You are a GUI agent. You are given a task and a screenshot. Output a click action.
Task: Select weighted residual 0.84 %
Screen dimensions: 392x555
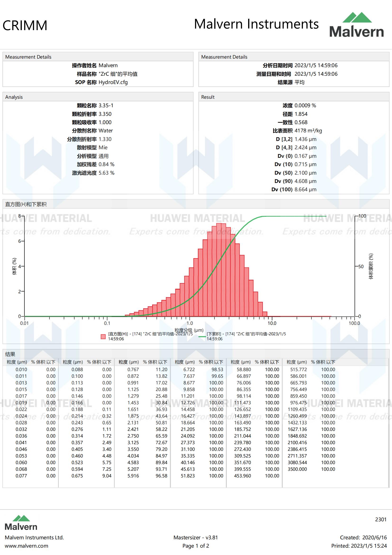point(106,164)
